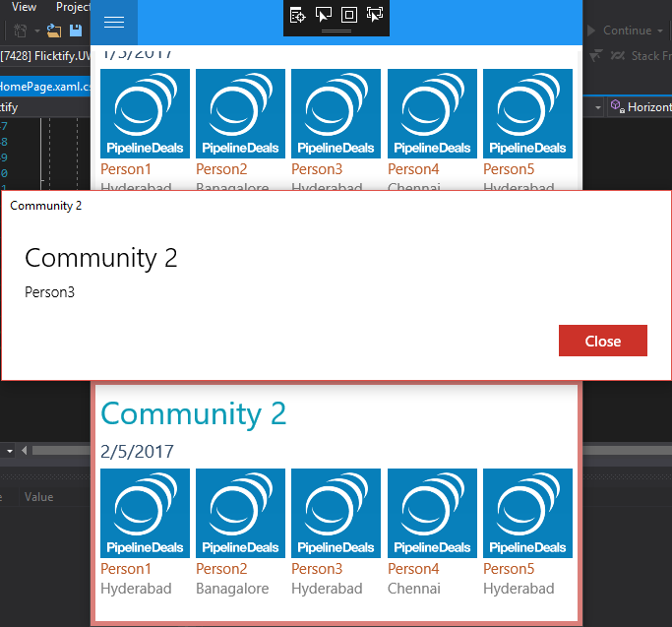Click Person3 text in the dialog
This screenshot has width=672, height=627.
(x=49, y=292)
